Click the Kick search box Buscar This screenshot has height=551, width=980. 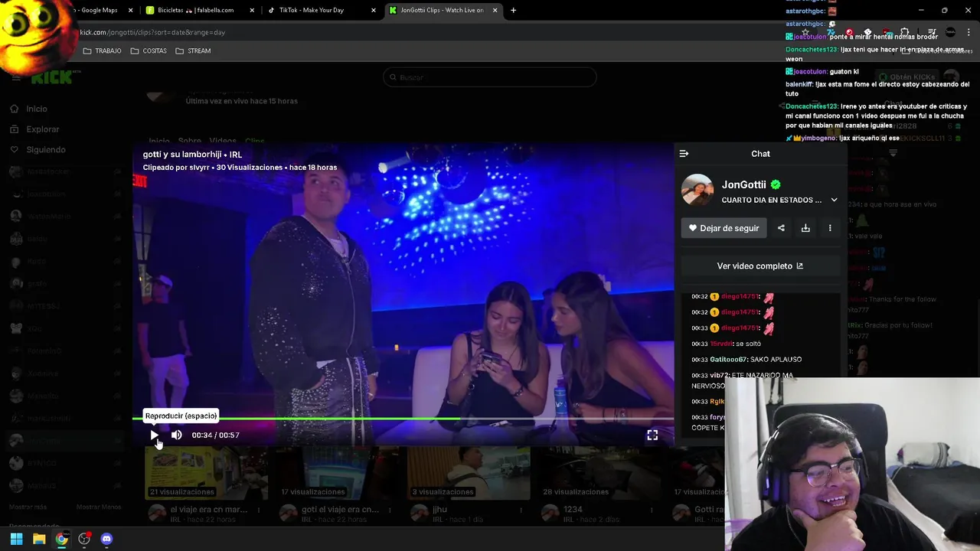click(x=489, y=77)
